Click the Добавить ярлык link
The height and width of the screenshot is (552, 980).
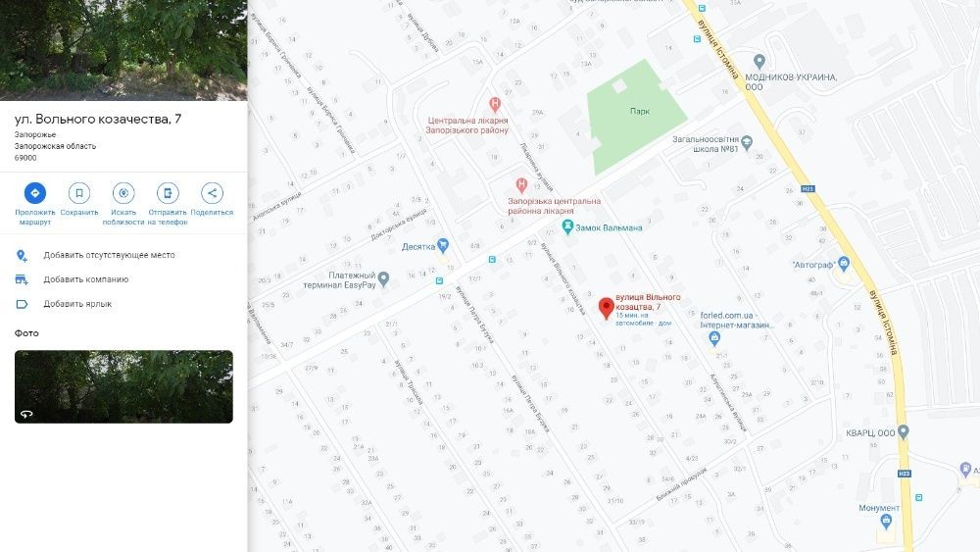(x=77, y=304)
